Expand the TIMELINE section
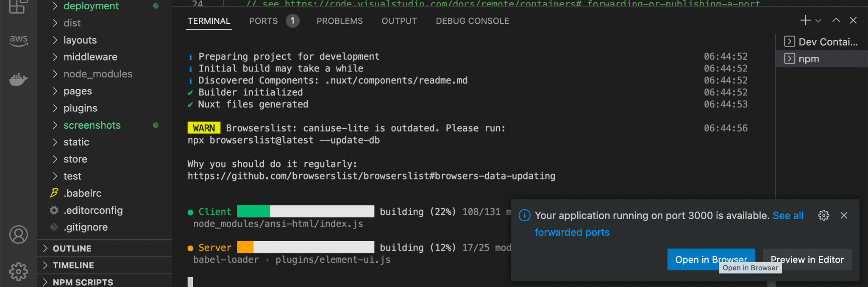Image resolution: width=868 pixels, height=287 pixels. (x=73, y=265)
